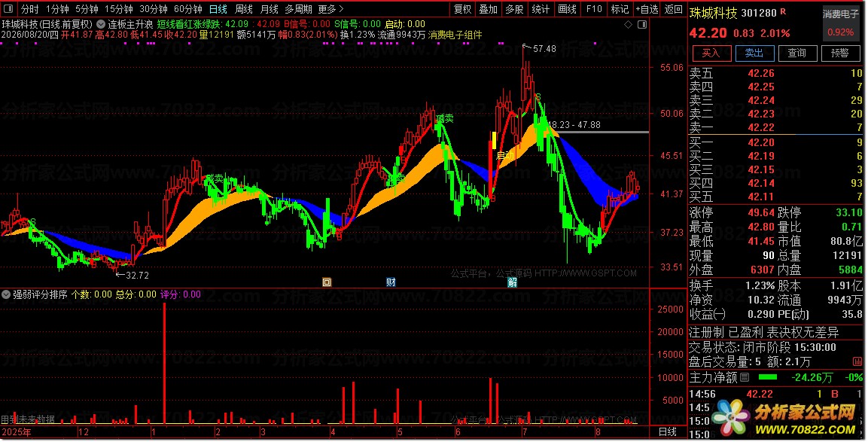This screenshot has width=868, height=442.
Task: Open the 强弱评分排序 indicator dropdown circle
Action: [6, 294]
